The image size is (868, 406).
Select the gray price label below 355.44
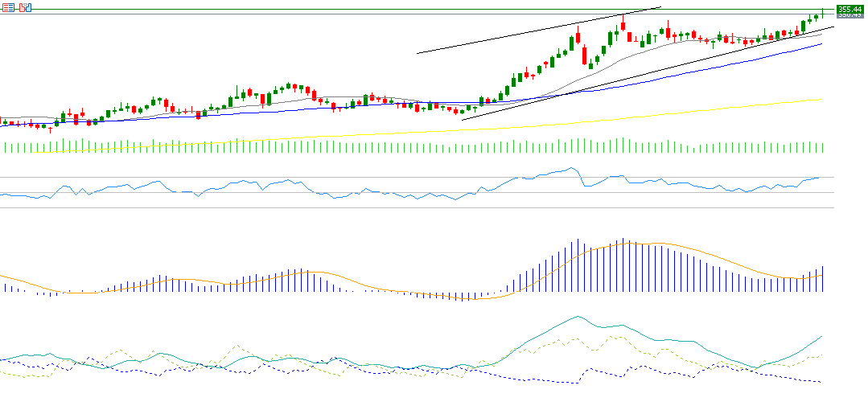(849, 16)
